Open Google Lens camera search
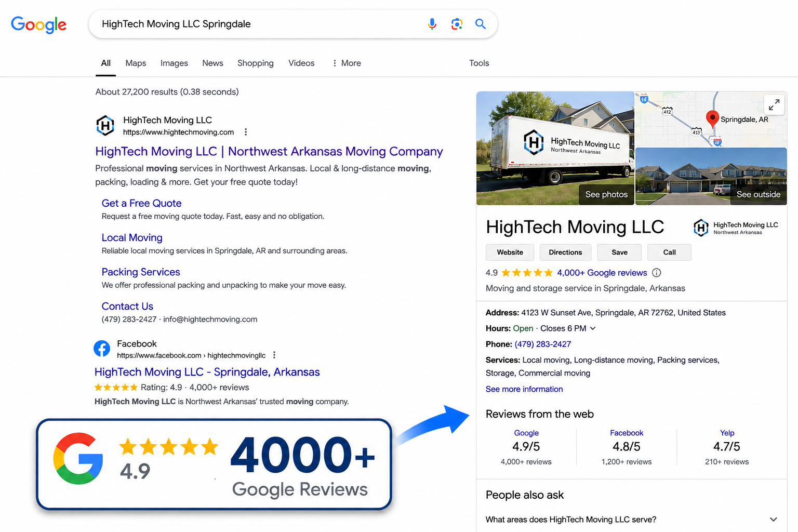Viewport: 798px width, 532px height. pos(457,24)
